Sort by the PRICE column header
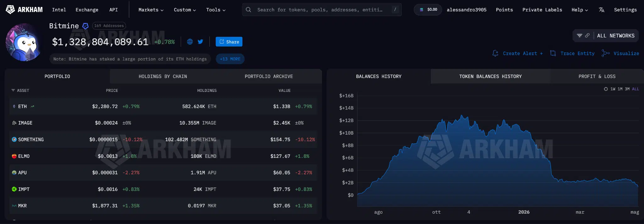Screen dimensions: 644x224 pos(112,91)
